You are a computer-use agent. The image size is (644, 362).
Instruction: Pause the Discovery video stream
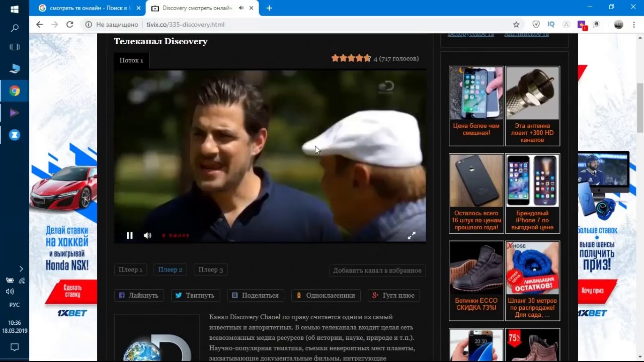(x=129, y=235)
